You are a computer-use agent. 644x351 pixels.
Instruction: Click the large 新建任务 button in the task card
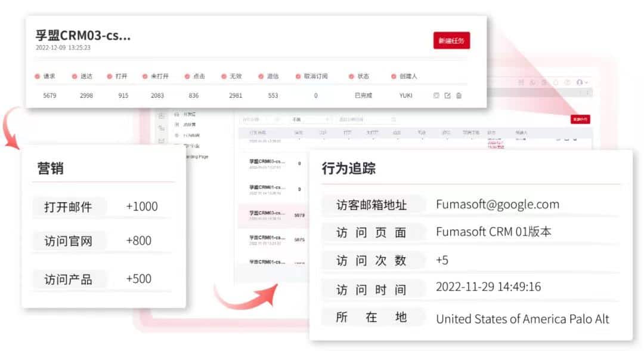[x=451, y=41]
